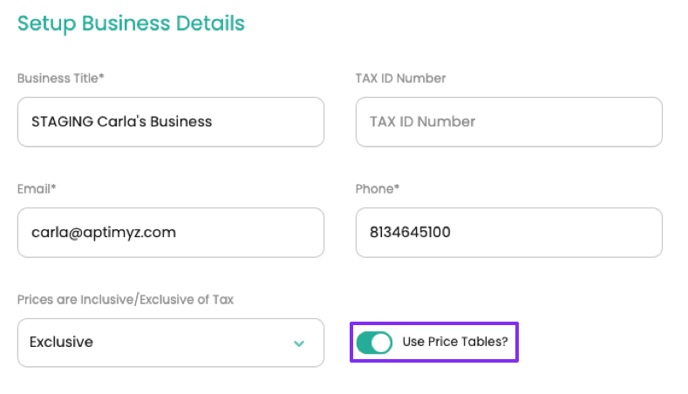Click the green chevron arrow in tax dropdown
Viewport: 688px width, 394px height.
(299, 344)
